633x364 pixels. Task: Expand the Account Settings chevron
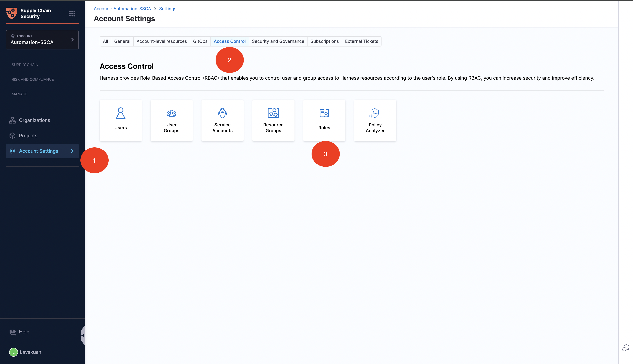(x=72, y=151)
